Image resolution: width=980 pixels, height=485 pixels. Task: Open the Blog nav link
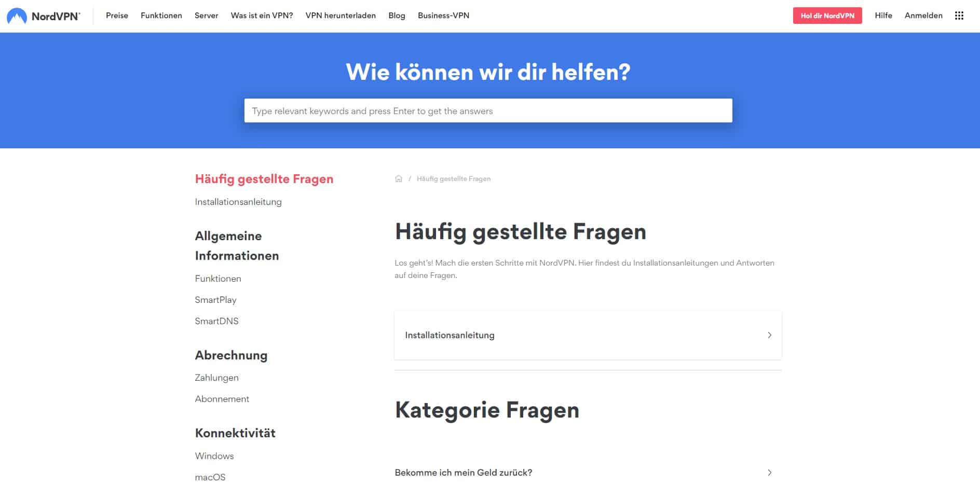397,16
